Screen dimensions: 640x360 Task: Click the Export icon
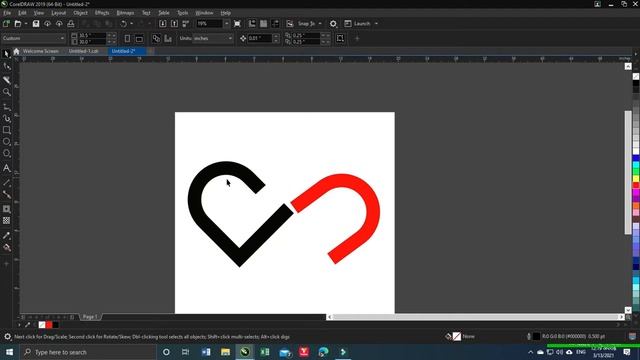pos(174,24)
